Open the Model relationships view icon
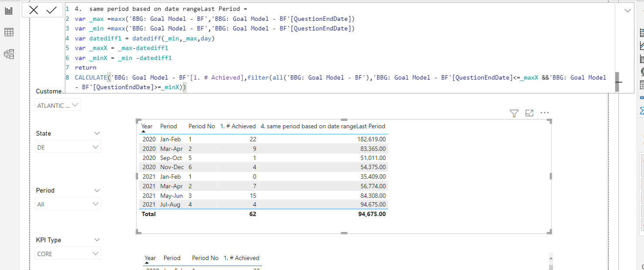The height and width of the screenshot is (270, 644). coord(9,54)
